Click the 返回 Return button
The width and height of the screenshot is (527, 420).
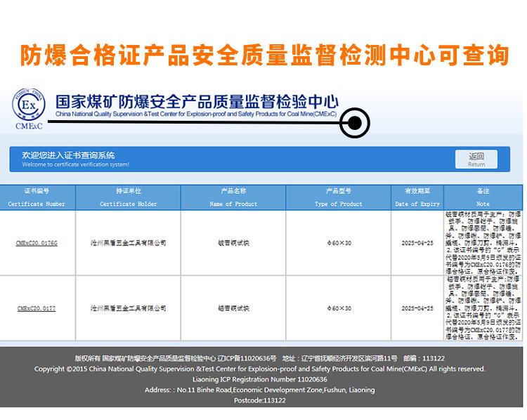coord(476,159)
